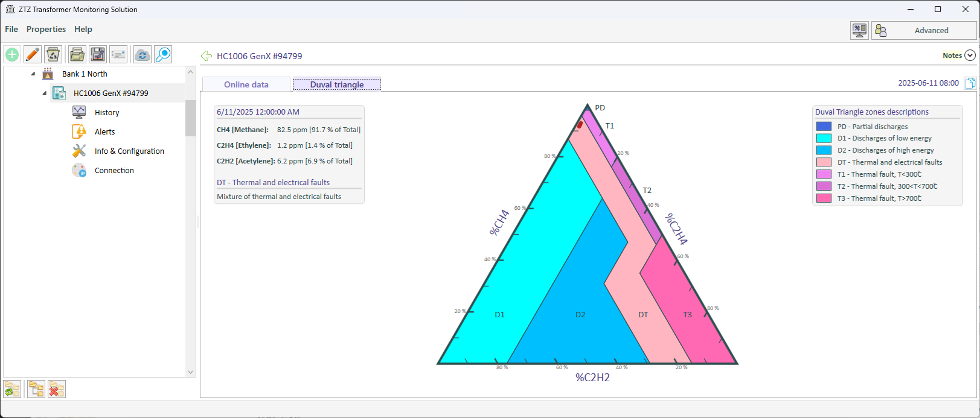Click the orange pencil edit icon
The width and height of the screenshot is (980, 418).
[33, 55]
